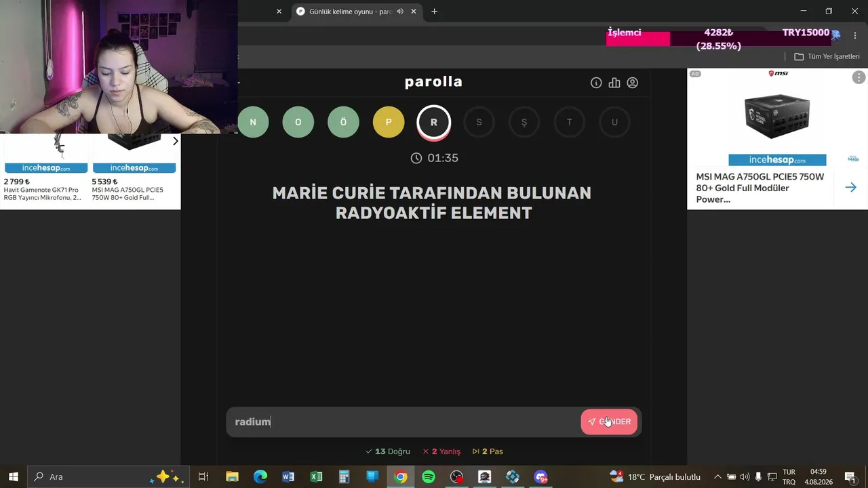868x488 pixels.
Task: Open Chrome three-dot menu
Action: [x=854, y=35]
